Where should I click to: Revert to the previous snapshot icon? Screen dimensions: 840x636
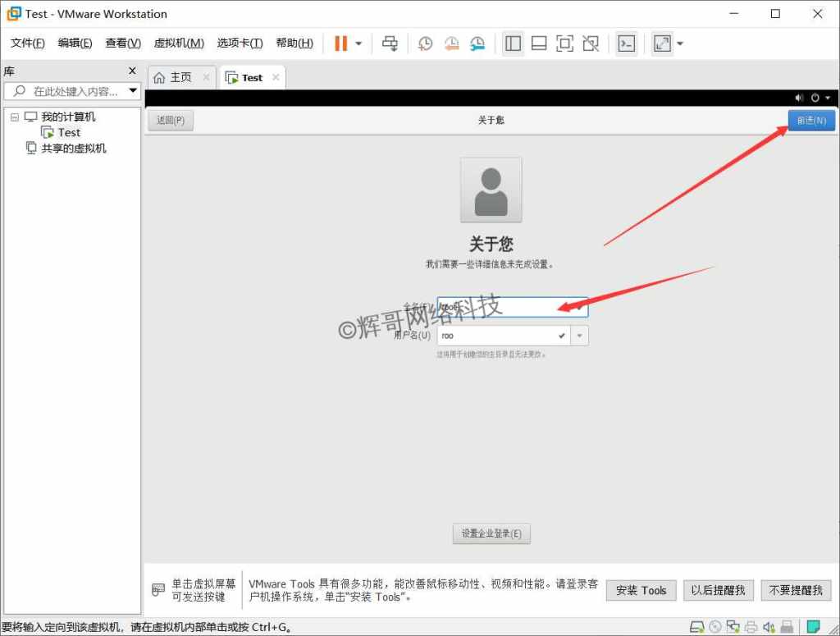[452, 43]
